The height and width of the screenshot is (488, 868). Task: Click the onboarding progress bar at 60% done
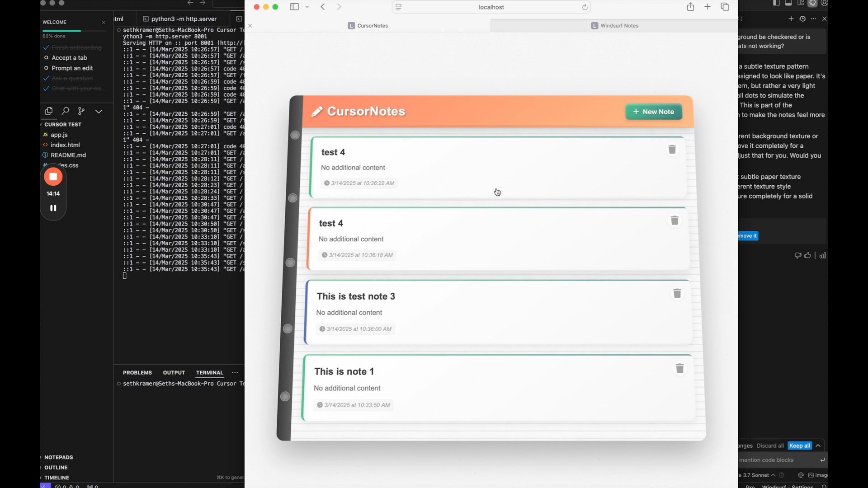[75, 31]
